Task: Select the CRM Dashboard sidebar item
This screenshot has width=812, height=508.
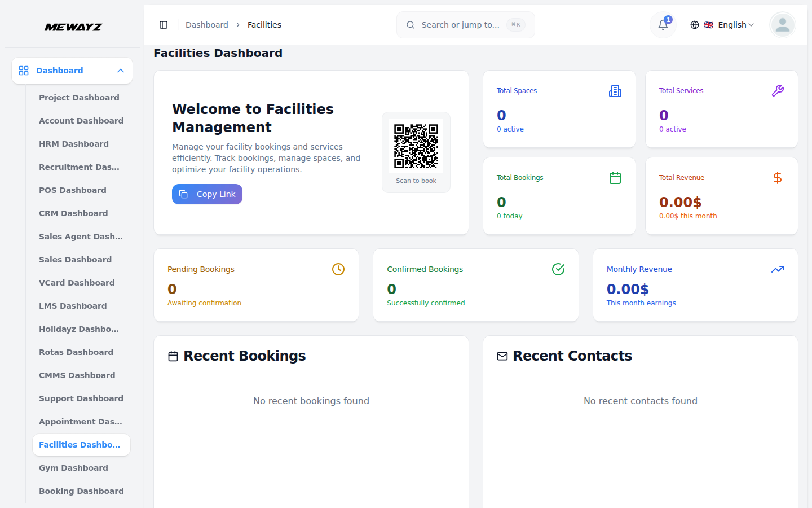Action: tap(73, 213)
